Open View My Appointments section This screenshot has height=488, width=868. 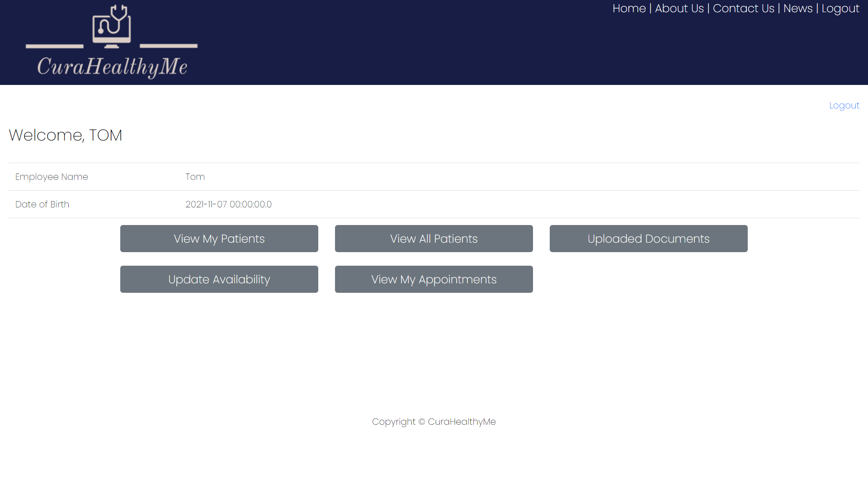434,279
